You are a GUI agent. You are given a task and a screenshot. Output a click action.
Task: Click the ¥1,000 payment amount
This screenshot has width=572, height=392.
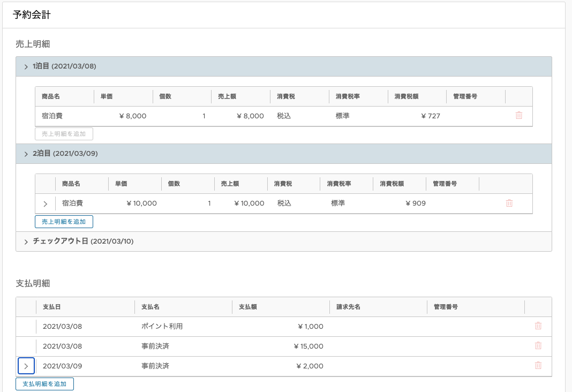pos(311,327)
